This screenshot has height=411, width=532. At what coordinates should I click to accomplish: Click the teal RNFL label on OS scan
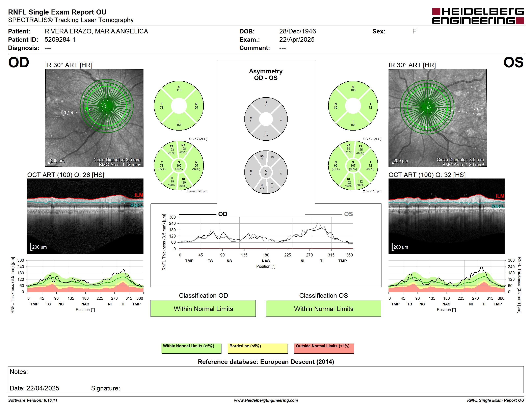[498, 207]
